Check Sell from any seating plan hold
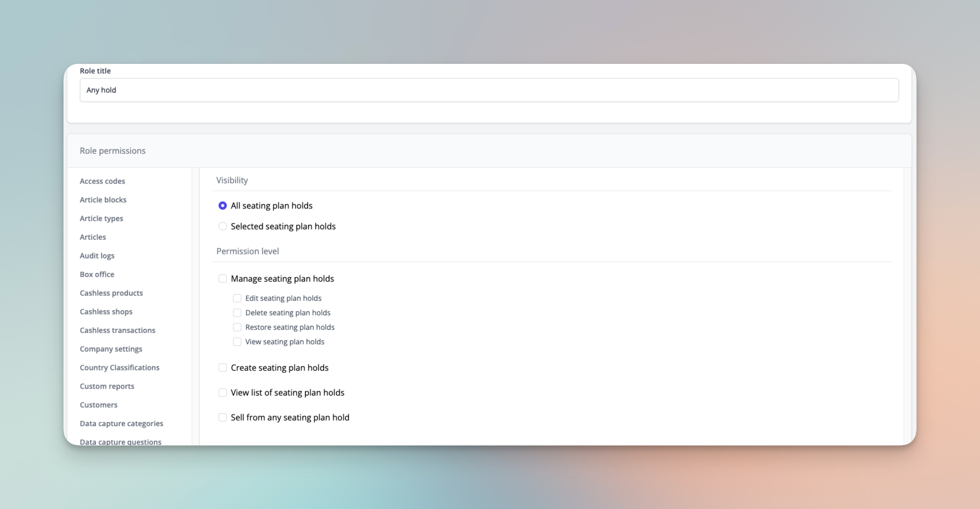Image resolution: width=980 pixels, height=509 pixels. coord(223,417)
